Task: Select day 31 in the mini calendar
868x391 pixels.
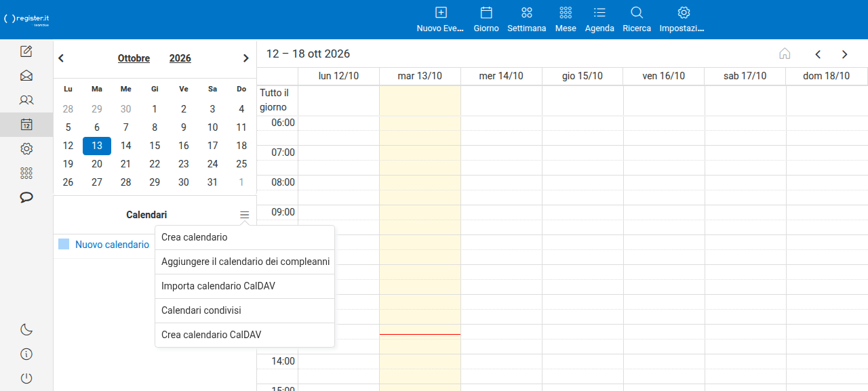Action: point(212,182)
